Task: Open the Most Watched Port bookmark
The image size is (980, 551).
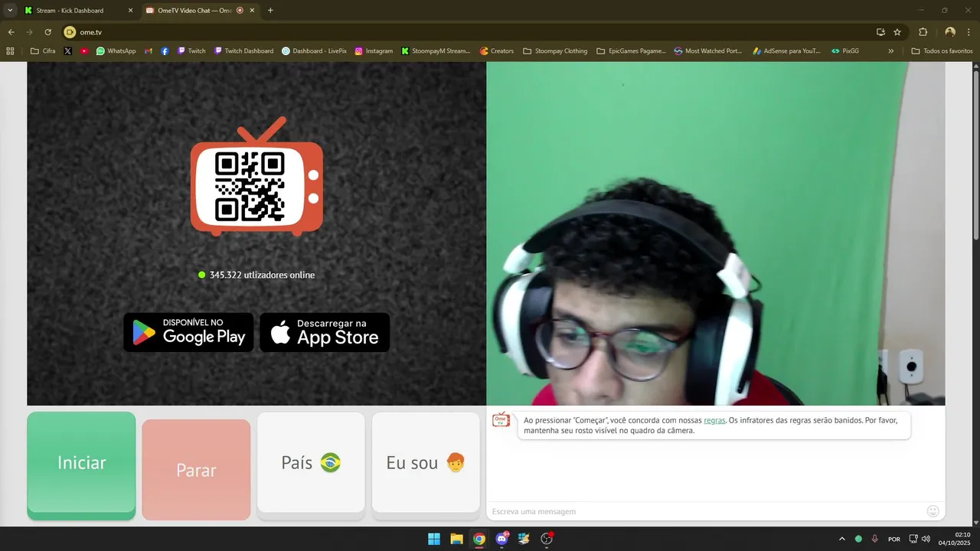Action: (708, 51)
